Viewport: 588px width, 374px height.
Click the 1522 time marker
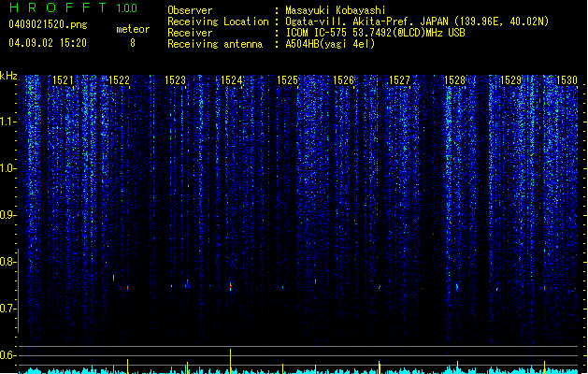point(119,80)
